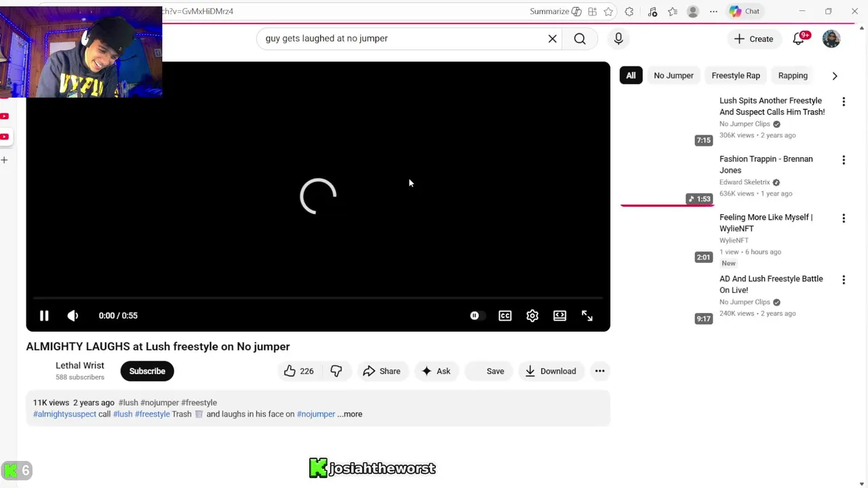Image resolution: width=868 pixels, height=488 pixels.
Task: Open the browser profile icon
Action: point(693,12)
